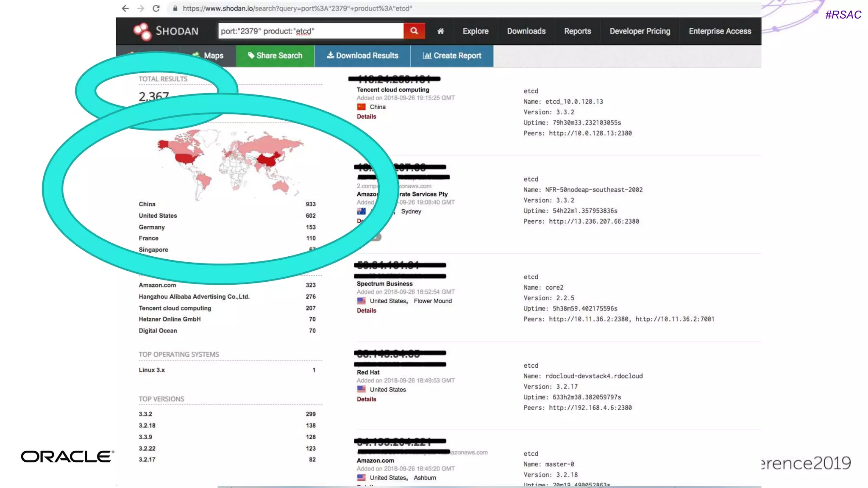This screenshot has width=868, height=488.
Task: Open the Downloads menu item
Action: point(526,31)
